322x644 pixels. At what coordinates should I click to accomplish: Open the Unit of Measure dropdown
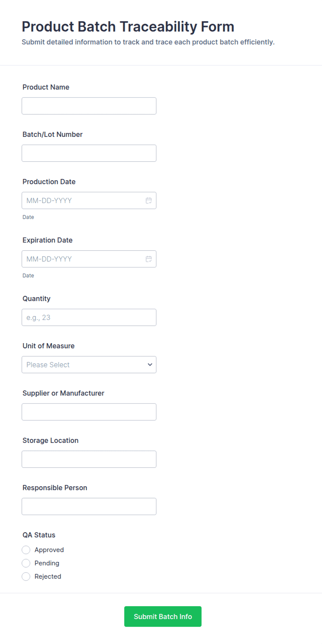89,365
